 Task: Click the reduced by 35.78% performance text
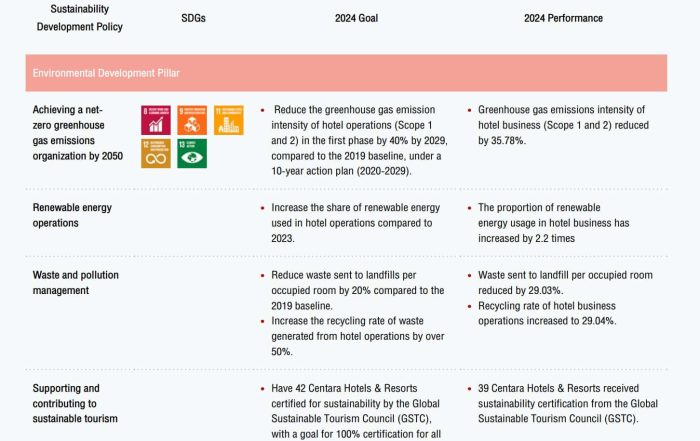[x=563, y=125]
